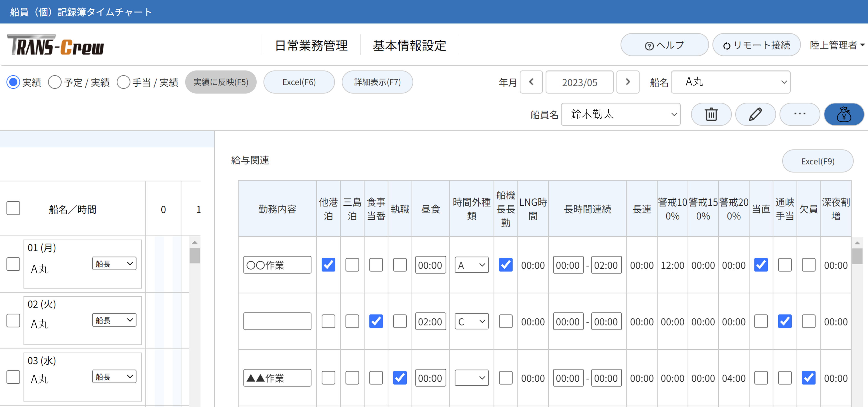Open the three-dots more options button
Screen dimensions: 868x407
pos(799,114)
